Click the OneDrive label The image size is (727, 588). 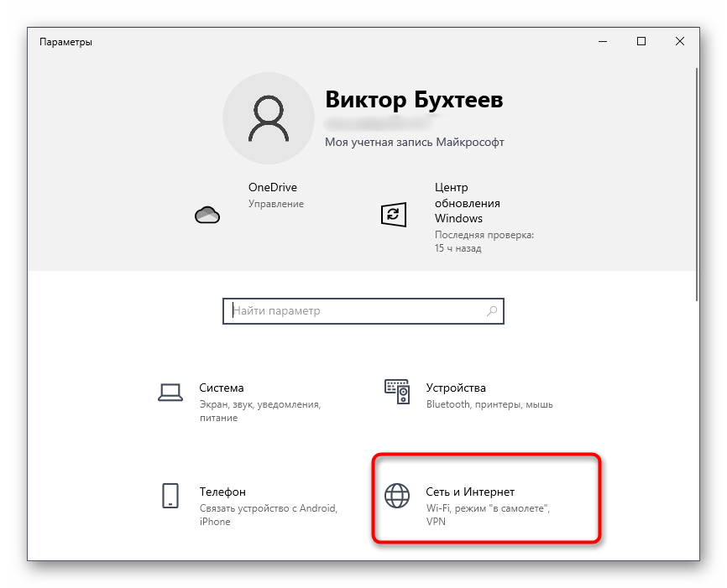tap(272, 187)
